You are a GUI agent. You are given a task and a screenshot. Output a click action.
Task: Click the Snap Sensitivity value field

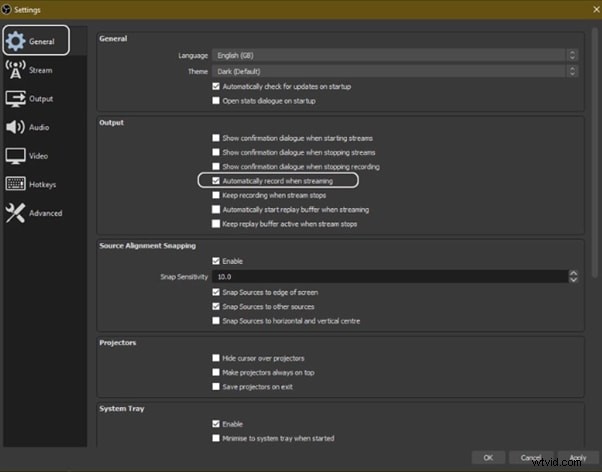pos(390,276)
